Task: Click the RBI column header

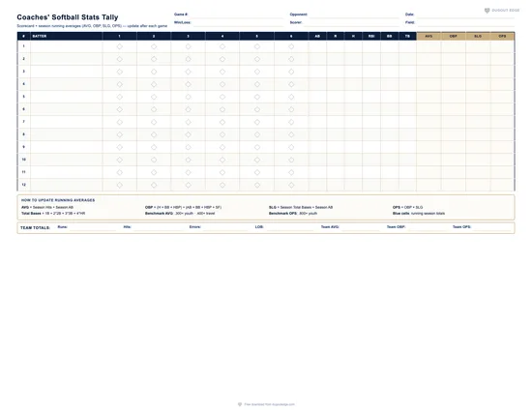Action: (x=371, y=36)
